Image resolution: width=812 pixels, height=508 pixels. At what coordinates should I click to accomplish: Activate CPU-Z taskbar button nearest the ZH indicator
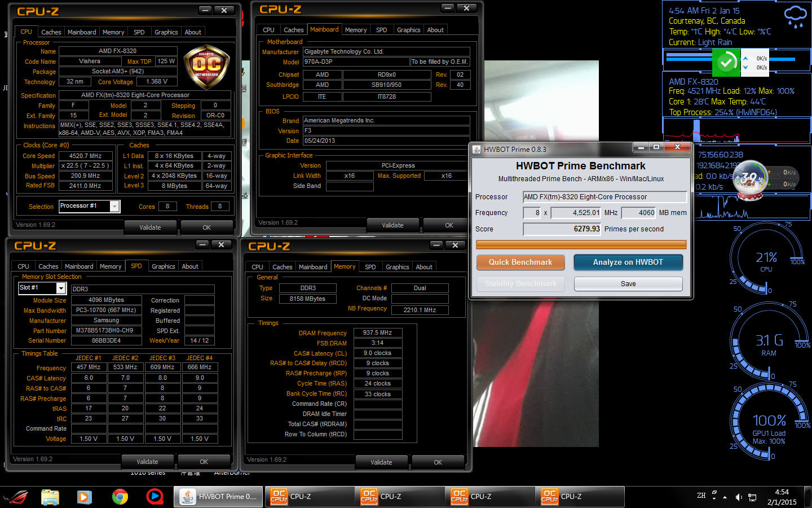click(580, 497)
